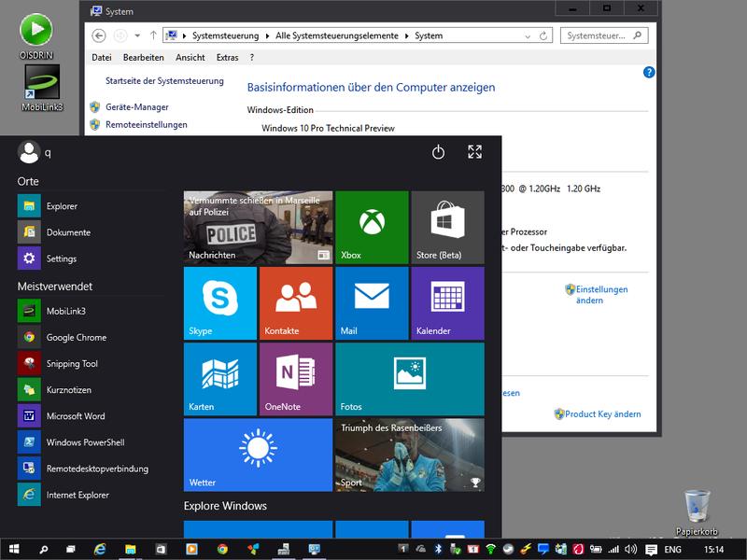Open the Remoteeinstellungen link

147,125
